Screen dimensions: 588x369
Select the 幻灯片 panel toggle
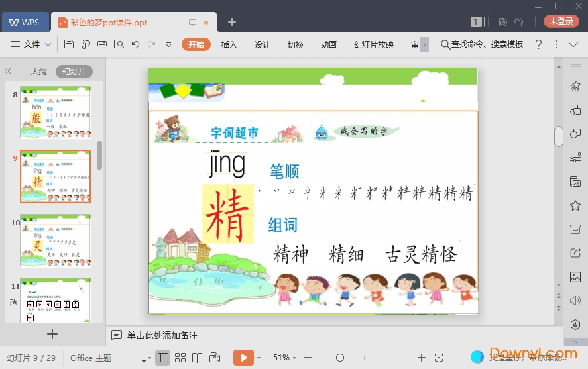coord(74,72)
